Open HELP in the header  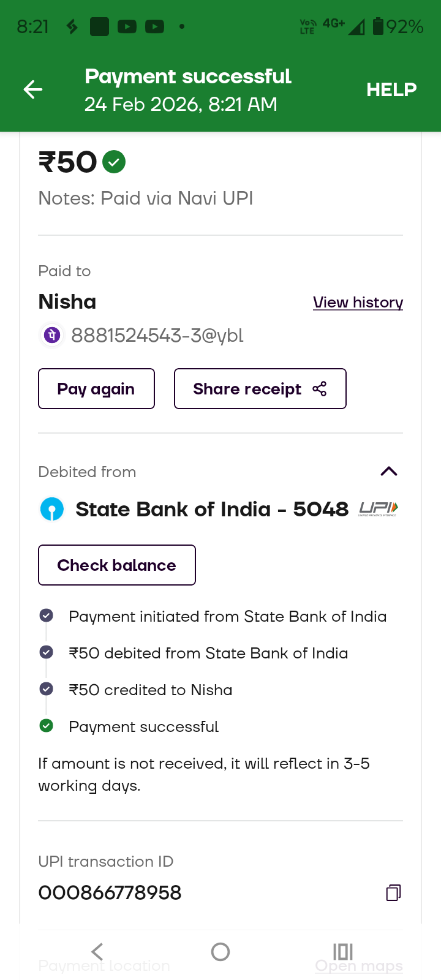tap(391, 90)
